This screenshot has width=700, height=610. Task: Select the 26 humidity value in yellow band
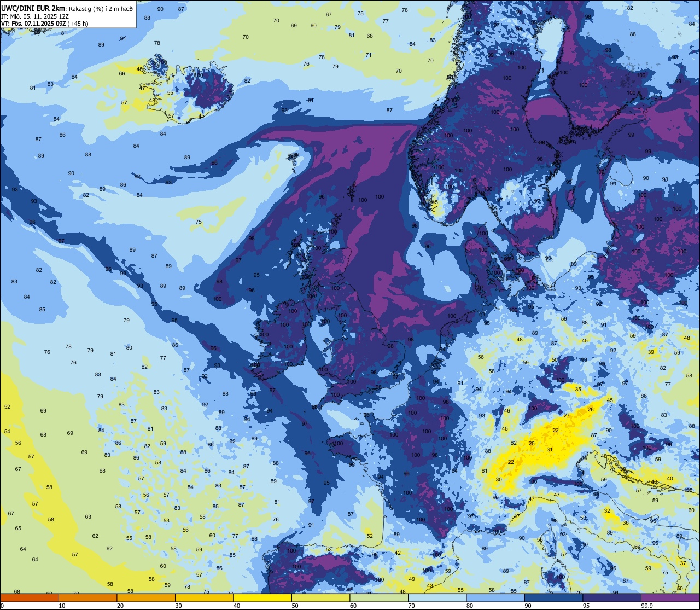tap(591, 409)
